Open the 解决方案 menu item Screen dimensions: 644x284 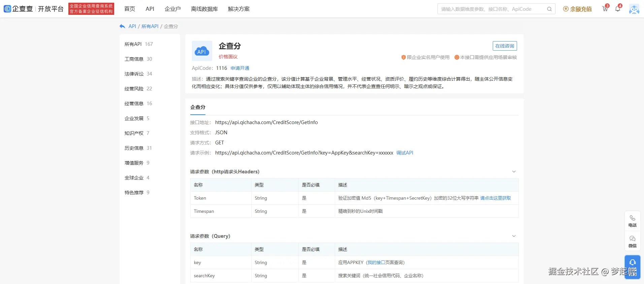[239, 9]
